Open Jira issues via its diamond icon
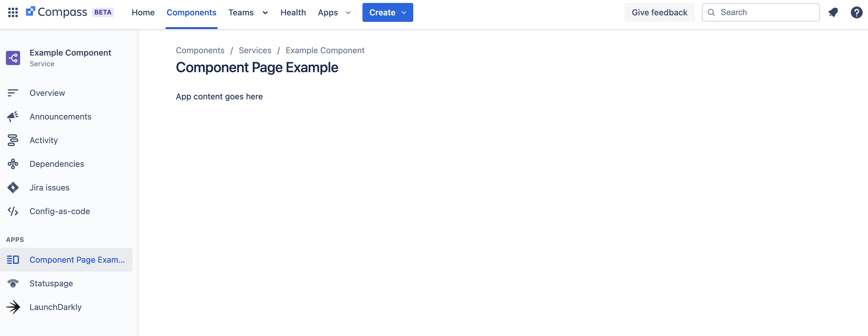 pos(12,188)
